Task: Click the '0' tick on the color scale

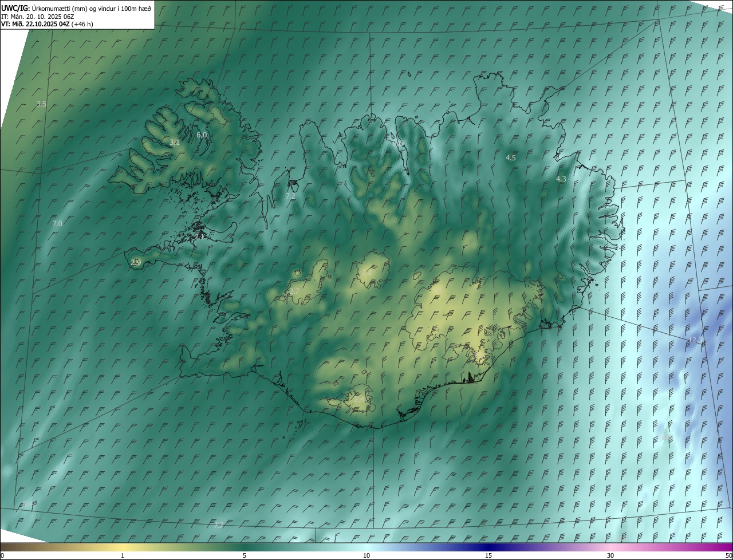Action: pyautogui.click(x=2, y=555)
